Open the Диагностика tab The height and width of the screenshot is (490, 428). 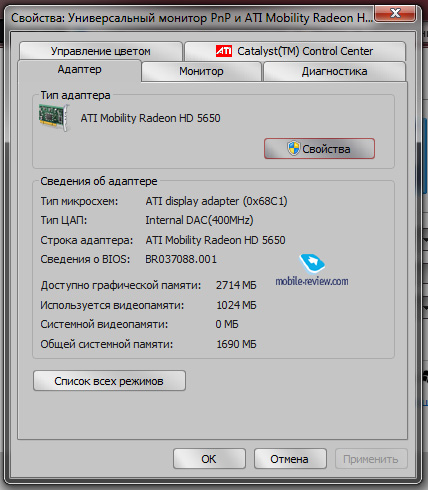335,71
